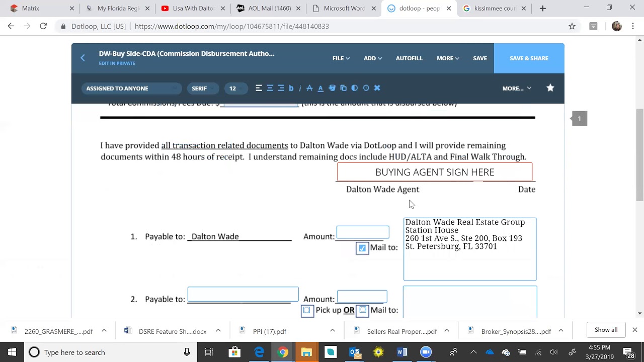Open options for Sellers Real Property pdf download
Viewport: 644px width, 362px height.
coord(447,330)
